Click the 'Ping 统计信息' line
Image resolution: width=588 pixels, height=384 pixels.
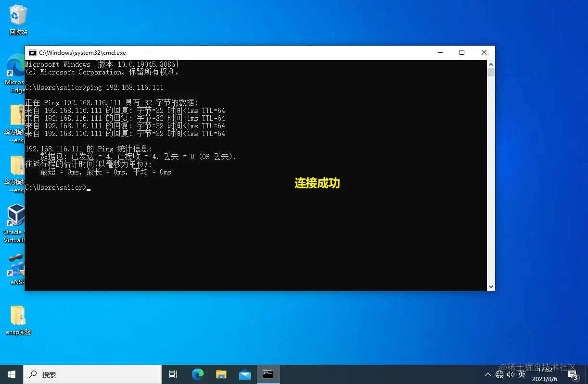[89, 149]
